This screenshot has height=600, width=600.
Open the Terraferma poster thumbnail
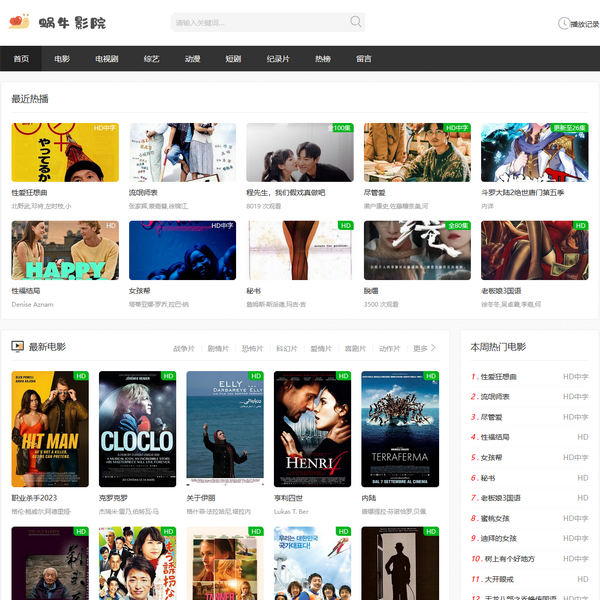click(399, 429)
